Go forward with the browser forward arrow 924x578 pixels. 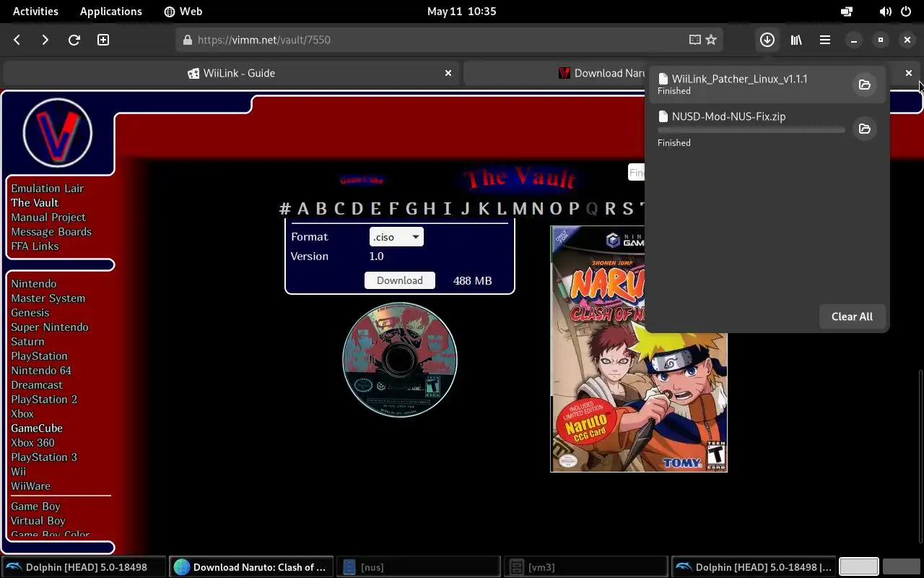(x=45, y=40)
